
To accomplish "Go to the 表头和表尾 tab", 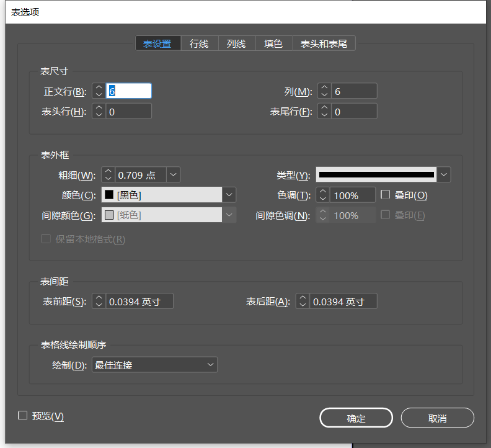I will pos(324,43).
